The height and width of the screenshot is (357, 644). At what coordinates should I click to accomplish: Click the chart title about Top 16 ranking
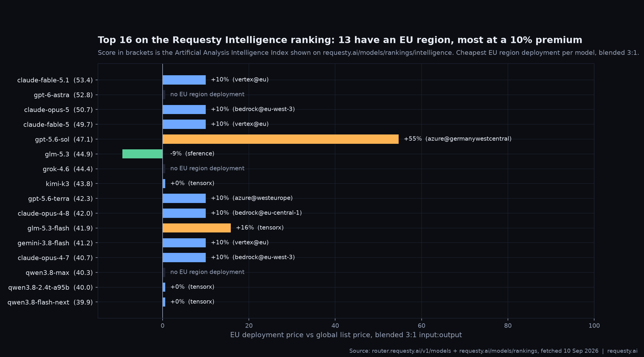pyautogui.click(x=340, y=40)
